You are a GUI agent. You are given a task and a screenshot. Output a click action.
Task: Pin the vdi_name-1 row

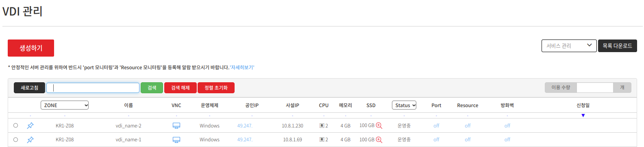[30, 140]
